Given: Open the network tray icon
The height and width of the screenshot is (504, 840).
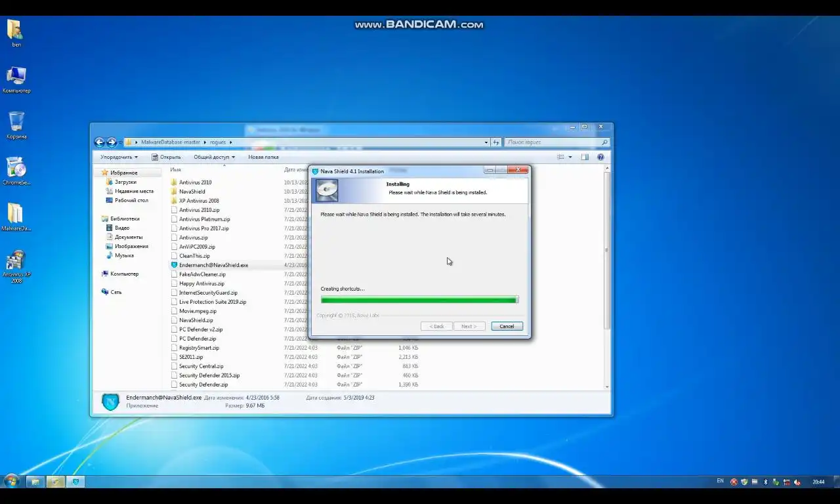Looking at the screenshot, I should 786,482.
